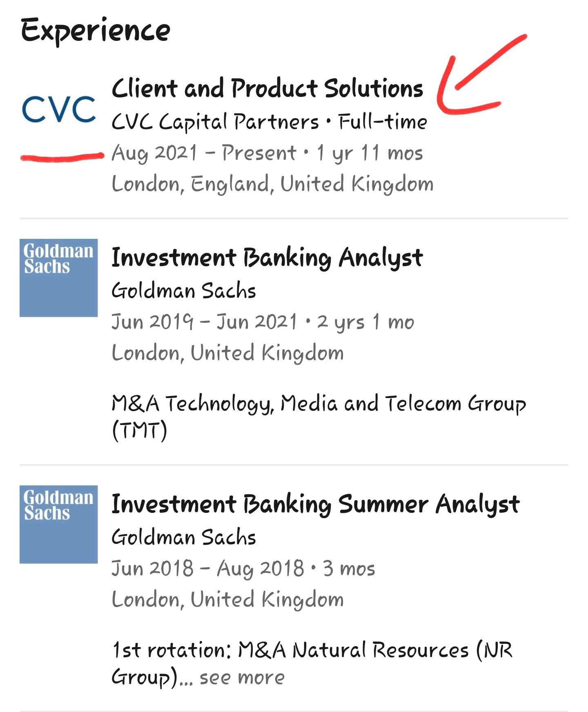Click Goldman Sachs logo beside Summer Analyst role
Viewport: 588px width, 712px height.
pos(59,524)
